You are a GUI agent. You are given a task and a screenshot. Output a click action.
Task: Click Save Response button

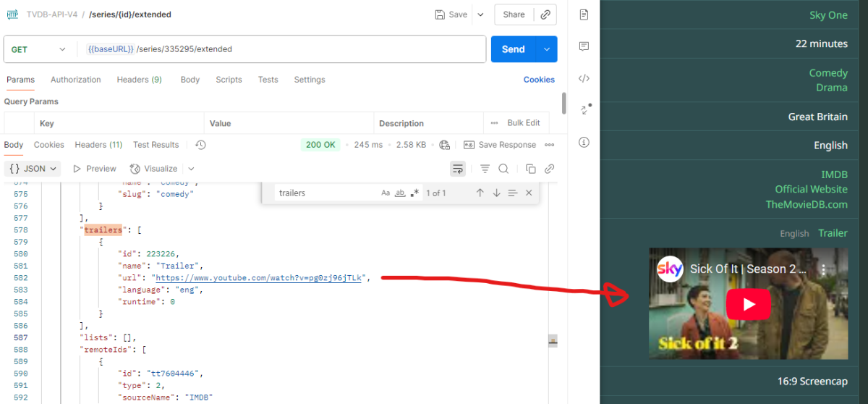(x=500, y=145)
